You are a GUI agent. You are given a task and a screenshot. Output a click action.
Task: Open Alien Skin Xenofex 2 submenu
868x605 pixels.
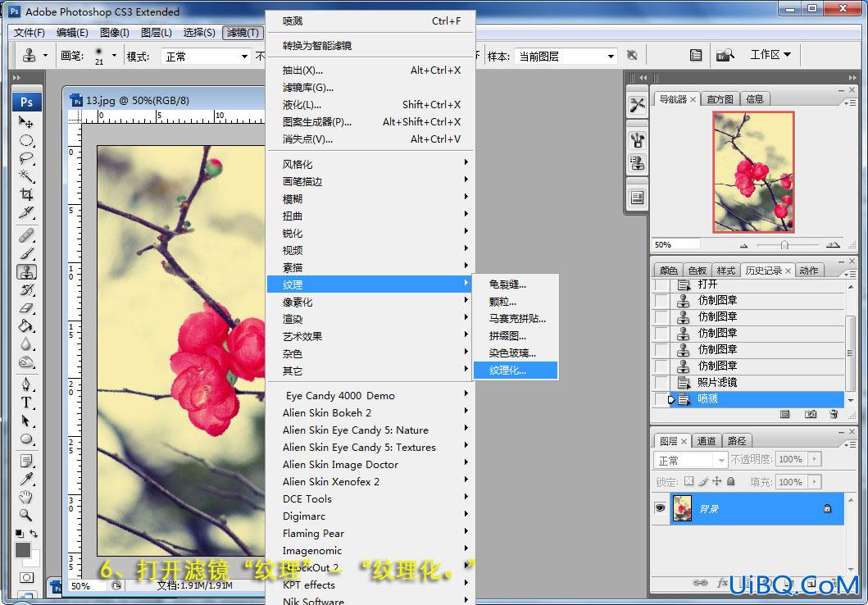[x=370, y=481]
